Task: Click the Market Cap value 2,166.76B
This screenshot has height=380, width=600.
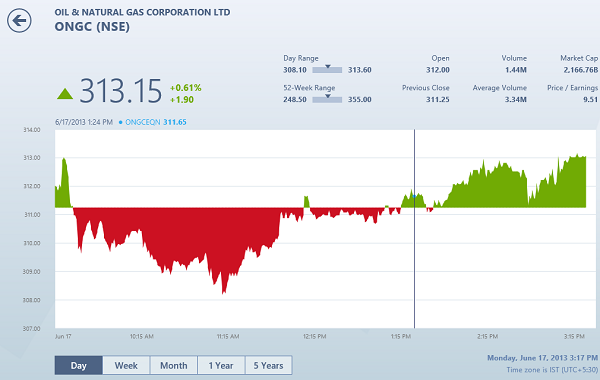Action: pos(580,70)
